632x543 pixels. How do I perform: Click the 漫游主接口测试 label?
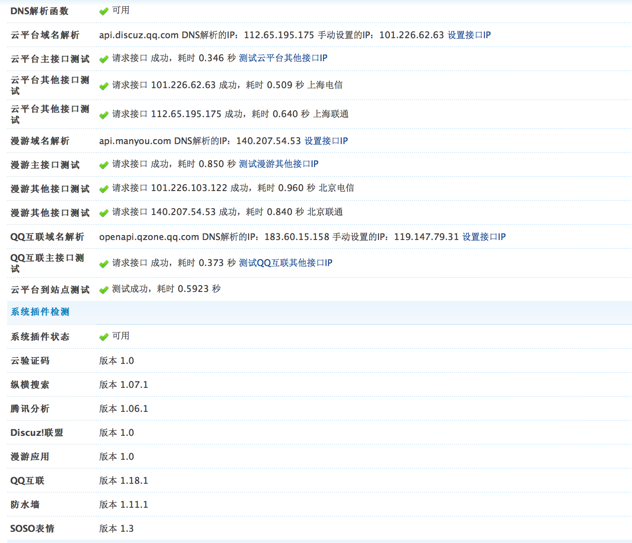(x=45, y=165)
